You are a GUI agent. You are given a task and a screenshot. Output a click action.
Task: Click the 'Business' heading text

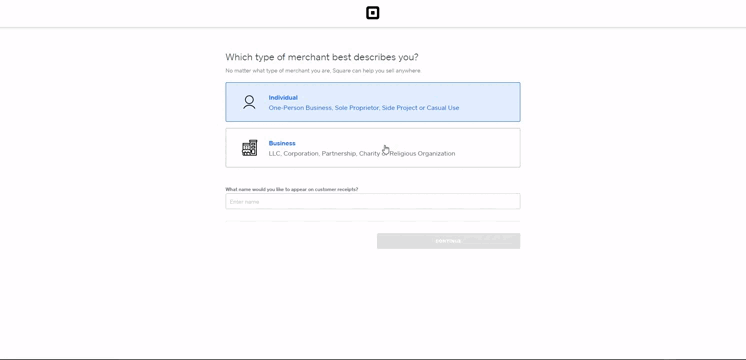point(282,143)
